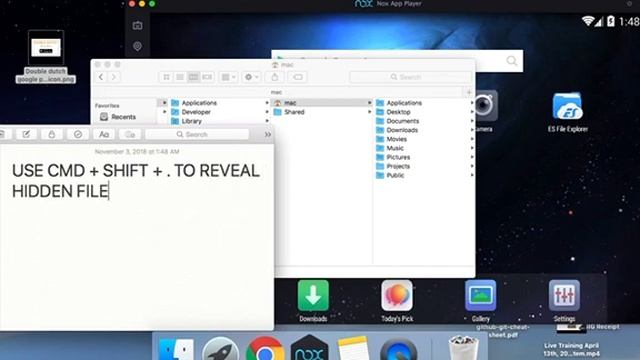
Task: Switch Finder to column view
Action: pyautogui.click(x=193, y=77)
